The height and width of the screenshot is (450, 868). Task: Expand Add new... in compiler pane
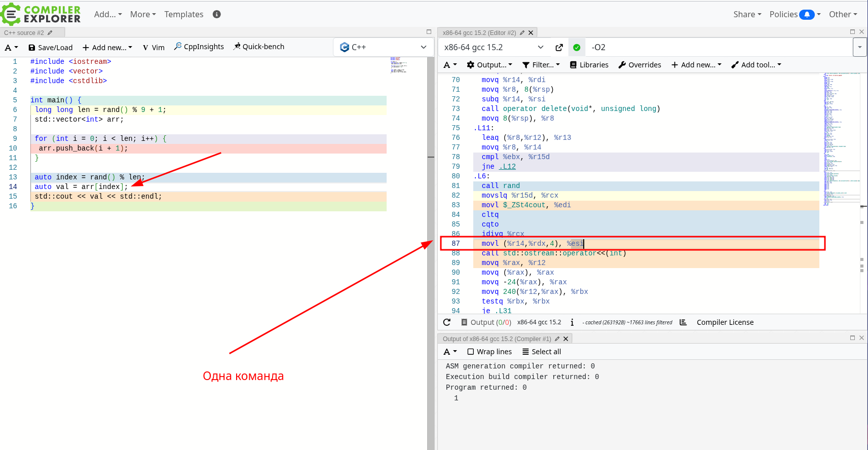tap(696, 65)
